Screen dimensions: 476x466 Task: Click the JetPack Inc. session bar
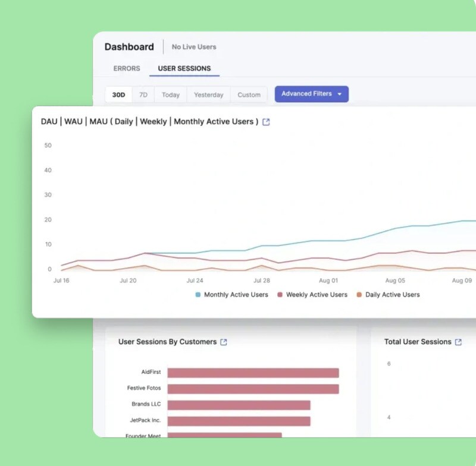[x=239, y=421]
